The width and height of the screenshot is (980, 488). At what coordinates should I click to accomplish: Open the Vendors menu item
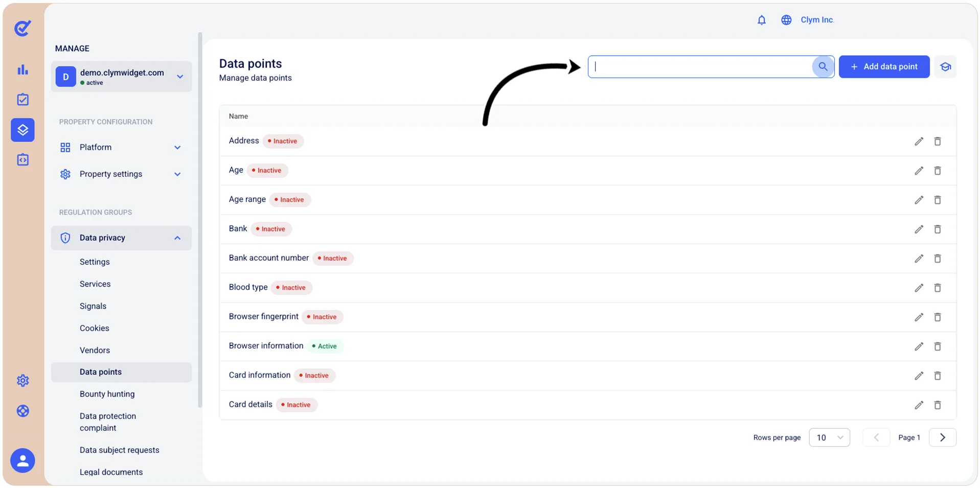(95, 350)
